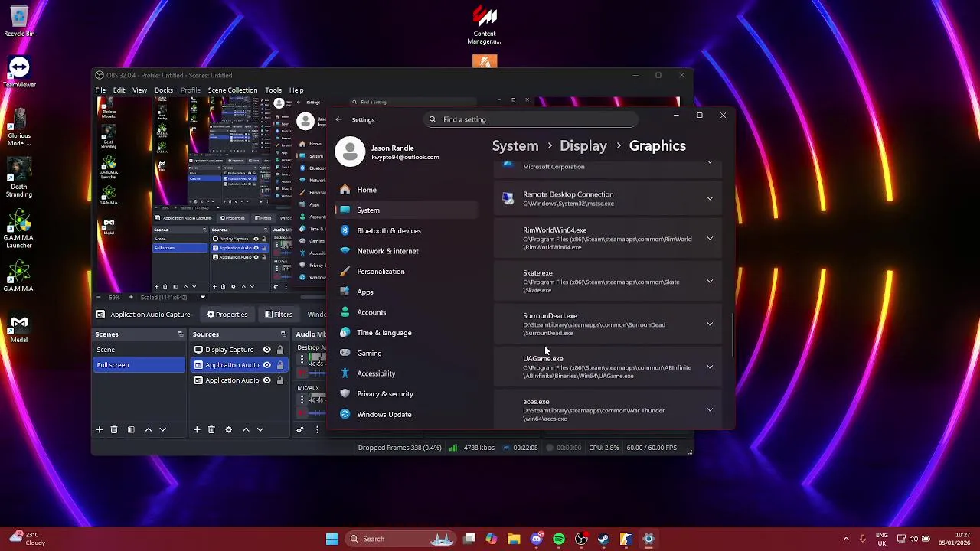Image resolution: width=980 pixels, height=551 pixels.
Task: Expand Remote Desktop Connection graphics options
Action: pyautogui.click(x=710, y=199)
